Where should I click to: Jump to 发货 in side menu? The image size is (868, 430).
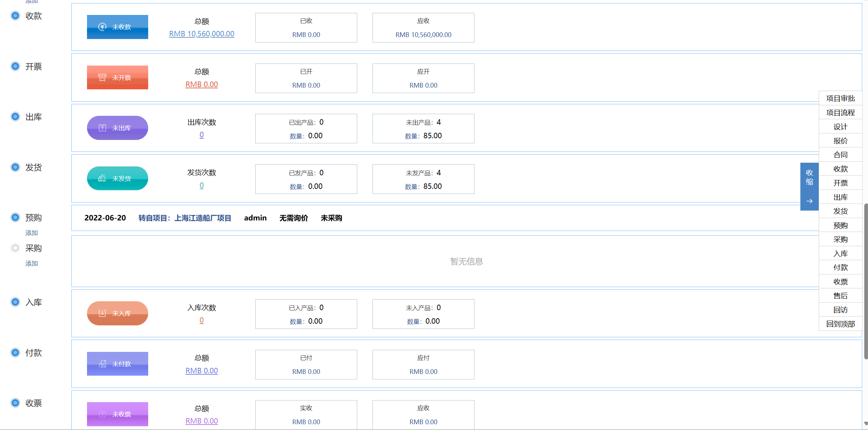[840, 211]
